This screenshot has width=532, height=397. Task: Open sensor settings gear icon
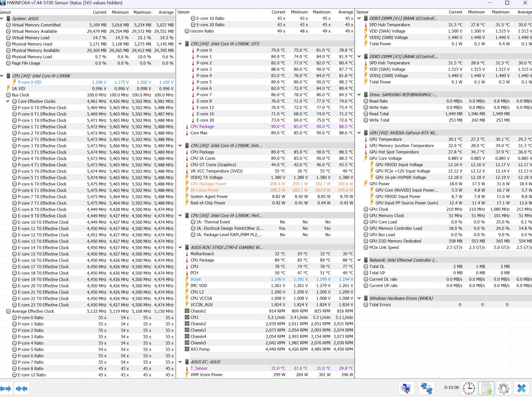504,388
